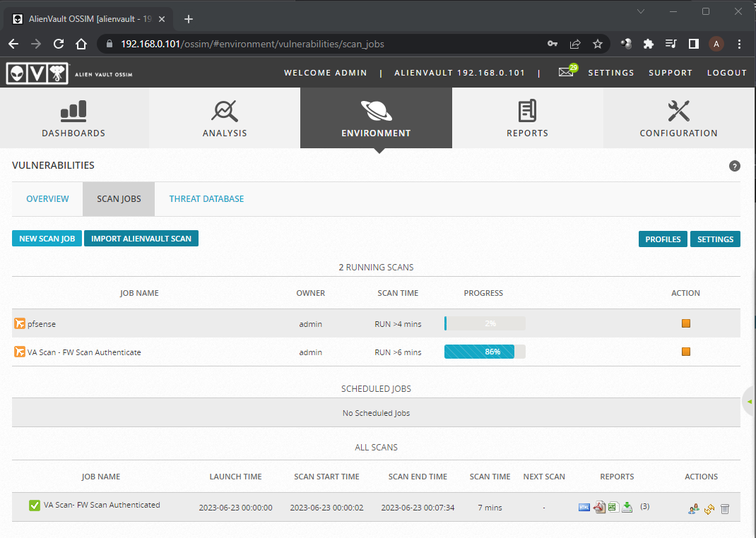Click the Logout link
Screen dimensions: 756x538
726,73
